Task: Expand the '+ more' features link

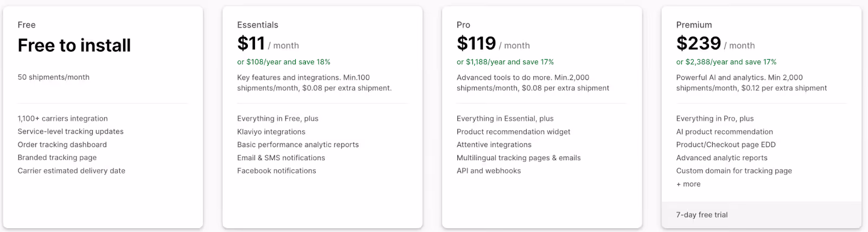Action: tap(688, 184)
